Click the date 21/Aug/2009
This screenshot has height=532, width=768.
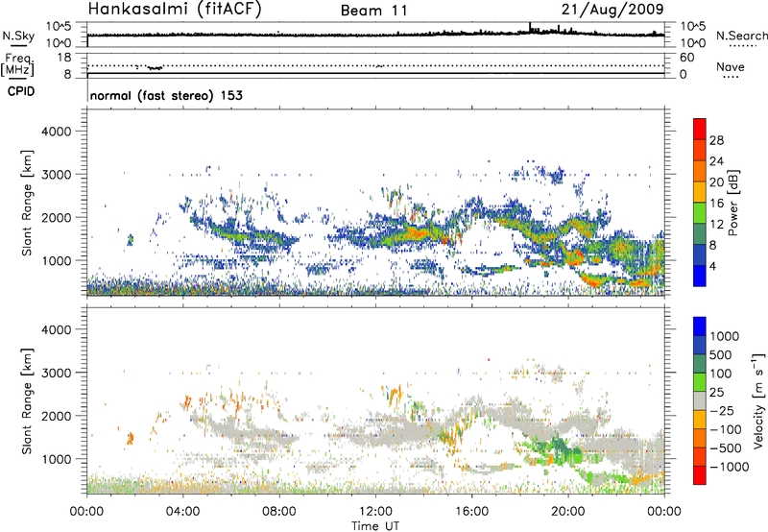612,9
